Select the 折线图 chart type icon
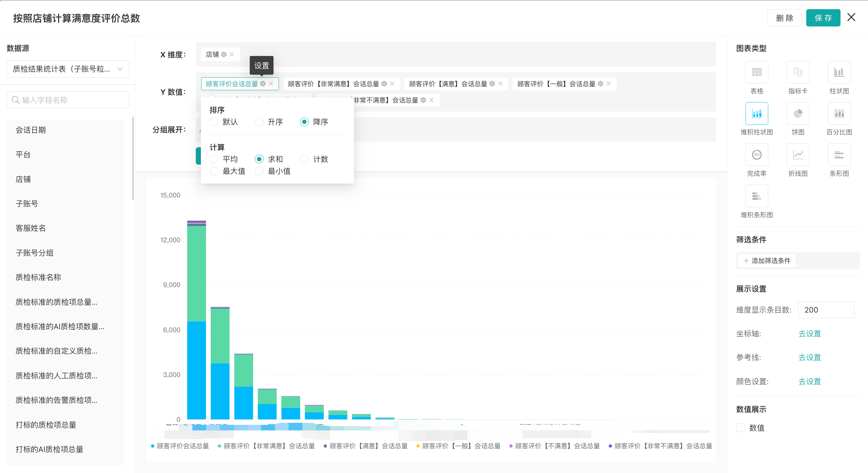868x473 pixels. point(798,155)
